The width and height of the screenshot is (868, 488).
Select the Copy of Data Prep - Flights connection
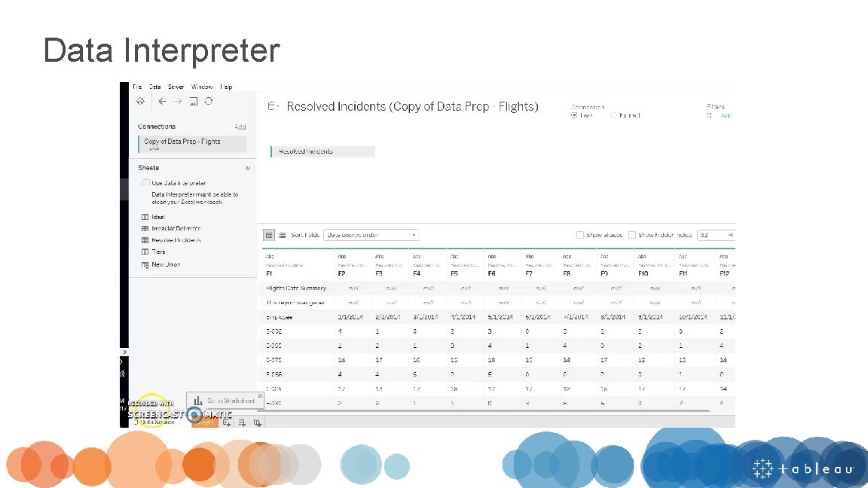192,143
